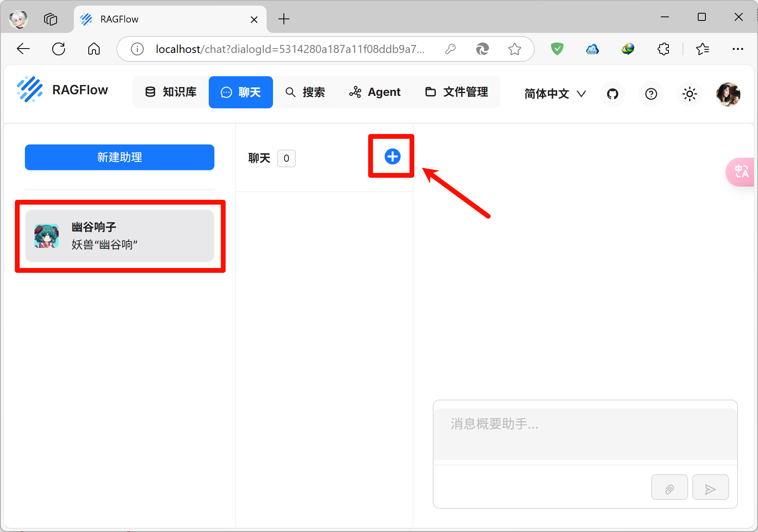Viewport: 758px width, 532px height.
Task: Toggle the light/dark theme sun icon
Action: point(689,94)
